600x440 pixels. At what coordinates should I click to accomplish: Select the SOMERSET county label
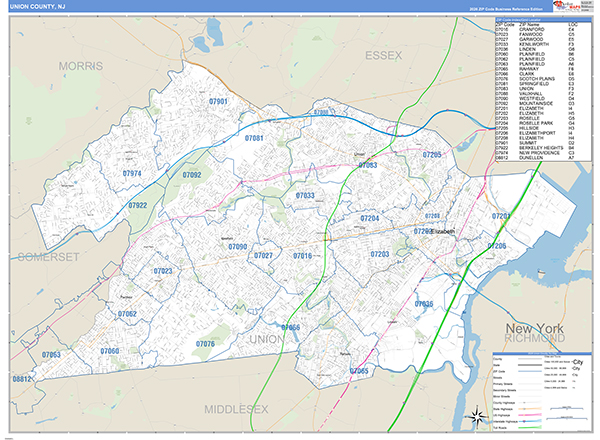click(49, 257)
